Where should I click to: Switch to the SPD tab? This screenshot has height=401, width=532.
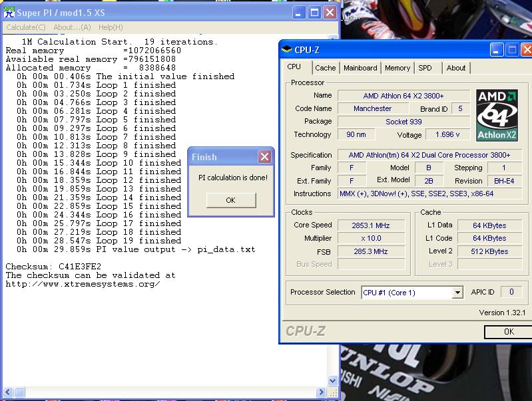[x=425, y=68]
